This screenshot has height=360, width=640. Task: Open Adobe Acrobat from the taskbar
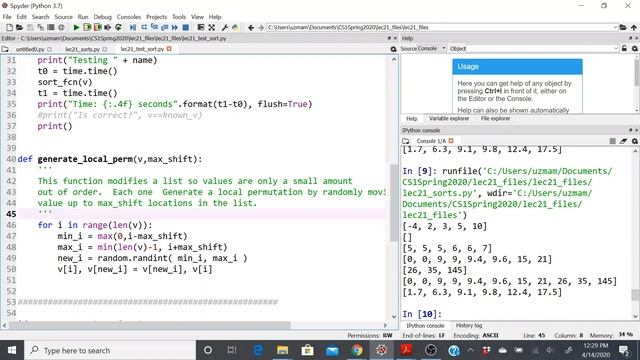(406, 350)
